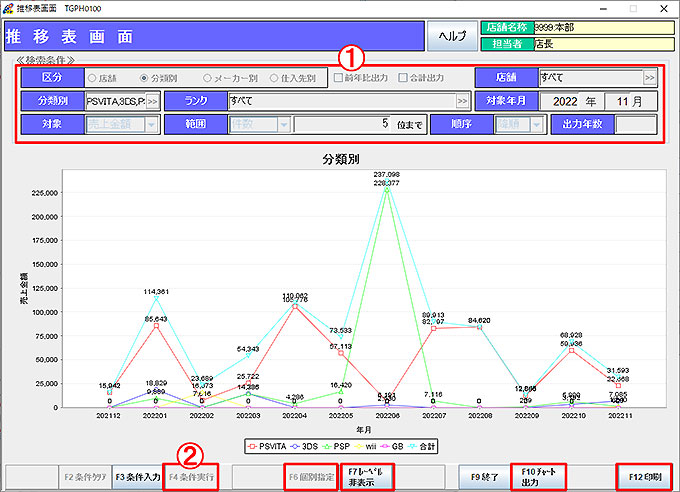Click the 対象年月 year field
The width and height of the screenshot is (680, 492).
click(x=561, y=101)
